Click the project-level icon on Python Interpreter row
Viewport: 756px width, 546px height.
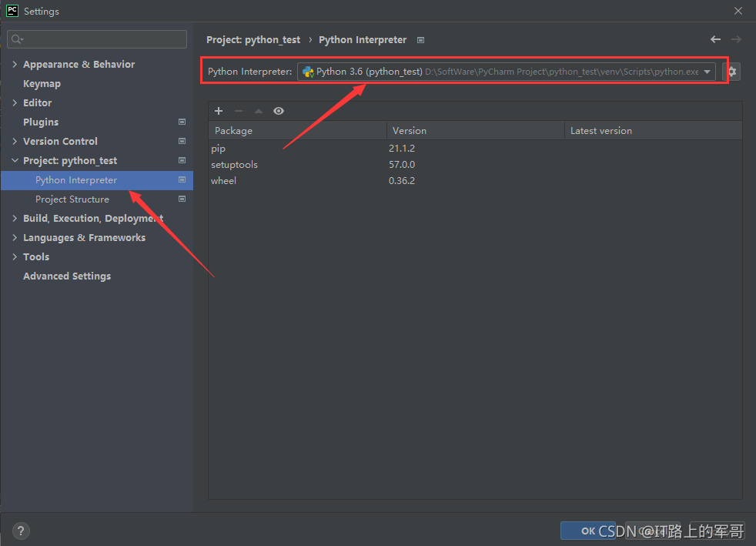point(182,180)
